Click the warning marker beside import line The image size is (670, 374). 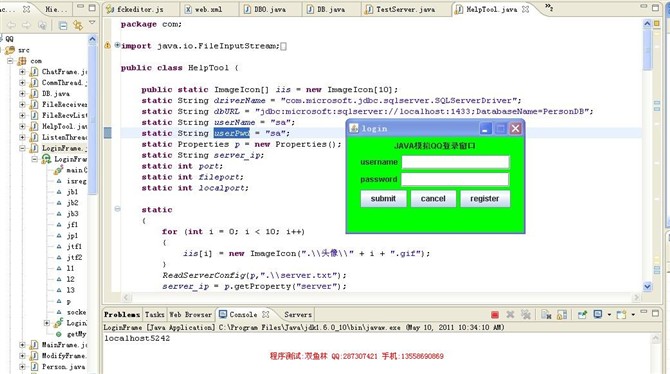108,45
